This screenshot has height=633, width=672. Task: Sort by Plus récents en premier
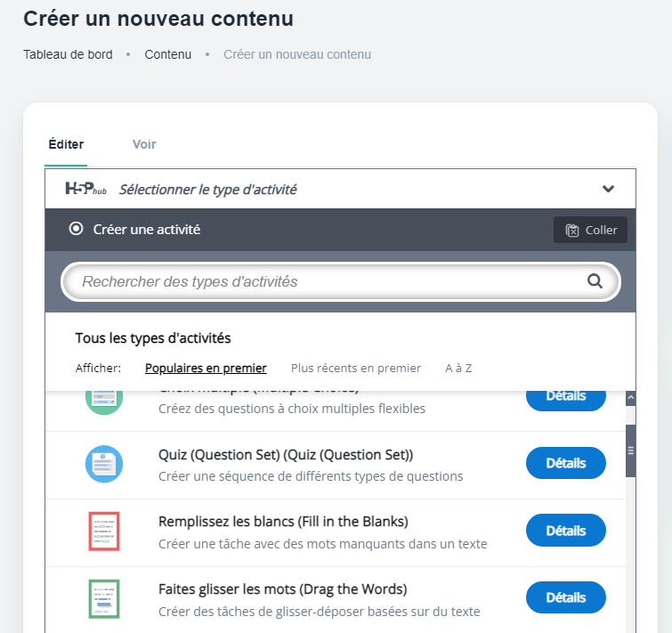point(356,368)
